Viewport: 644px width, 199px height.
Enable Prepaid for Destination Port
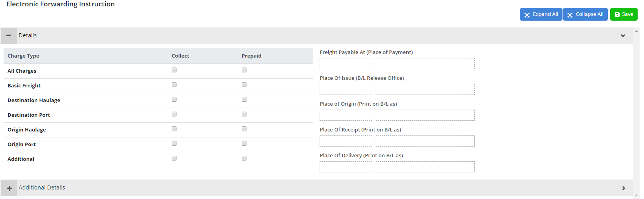tap(244, 114)
